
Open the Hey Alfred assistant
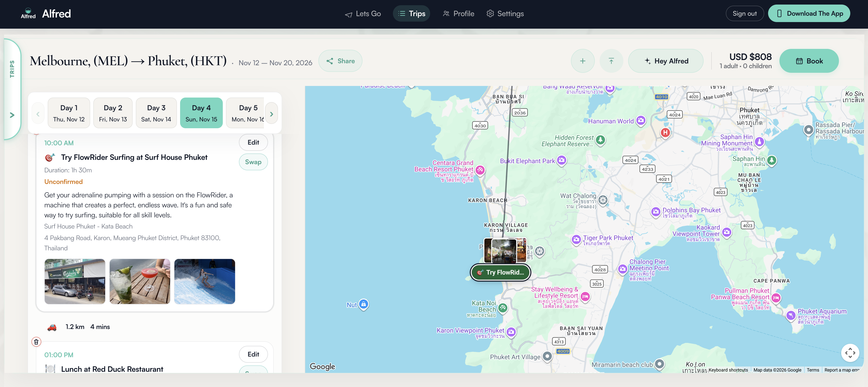(x=666, y=61)
